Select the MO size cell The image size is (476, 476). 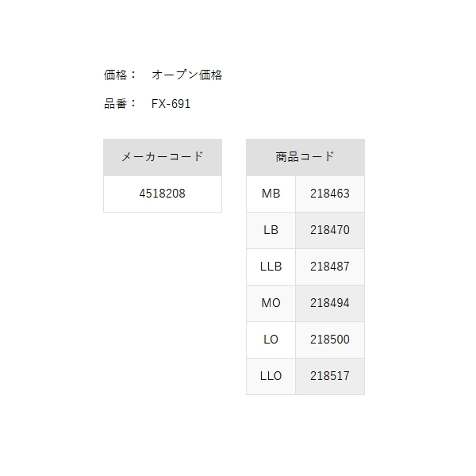coord(271,303)
